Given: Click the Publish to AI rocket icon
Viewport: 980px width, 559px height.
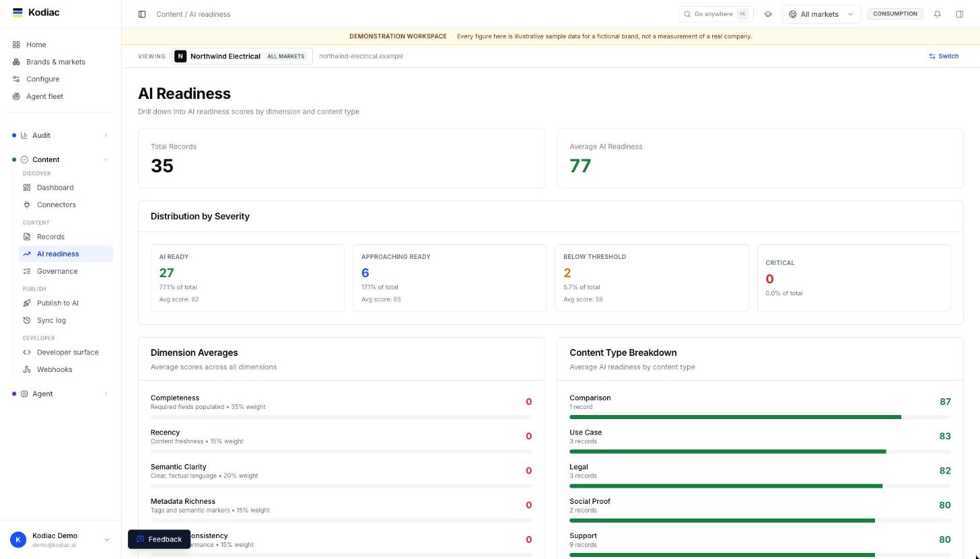Looking at the screenshot, I should click(x=27, y=303).
